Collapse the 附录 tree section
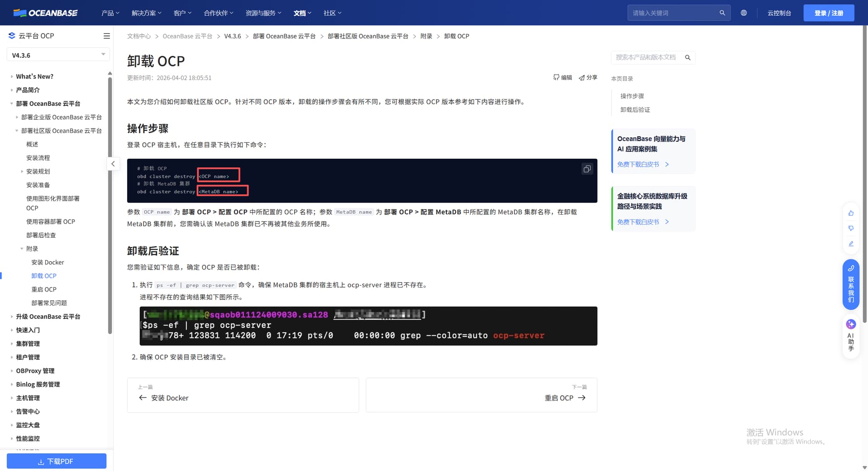This screenshot has height=471, width=868. point(22,249)
